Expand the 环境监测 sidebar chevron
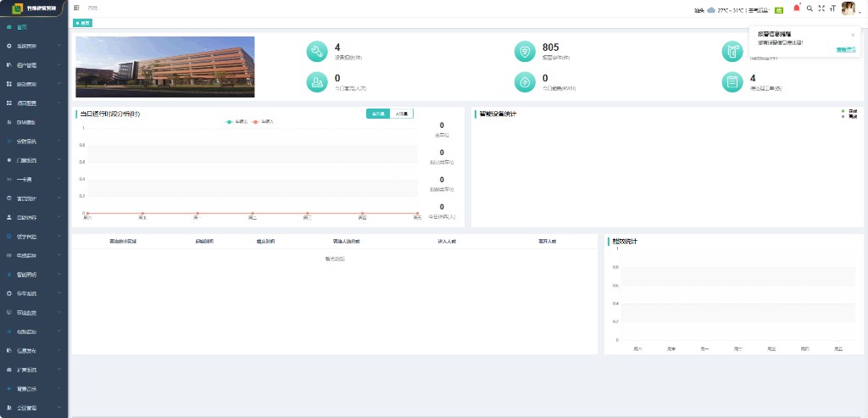The height and width of the screenshot is (418, 868). [x=59, y=312]
